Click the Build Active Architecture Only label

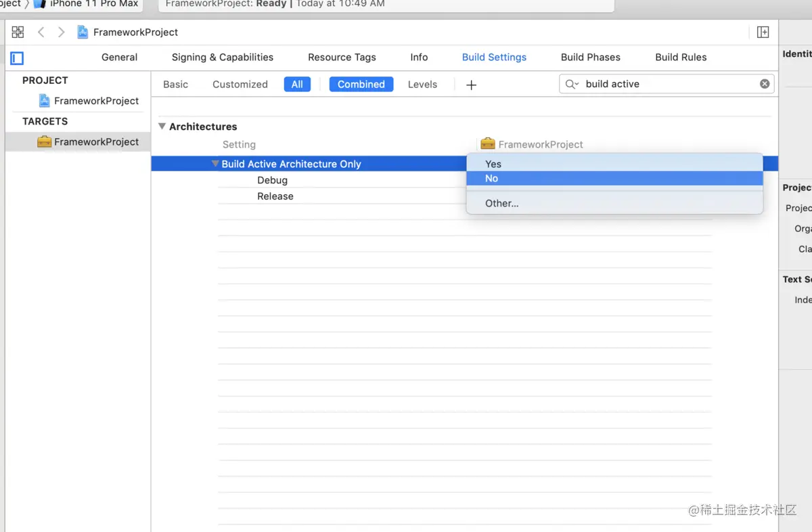click(x=291, y=164)
